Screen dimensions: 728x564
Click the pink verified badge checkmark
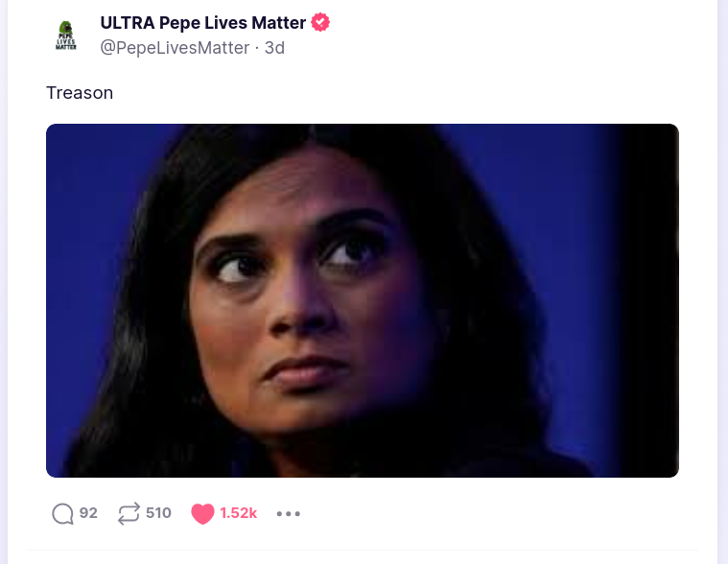(320, 22)
